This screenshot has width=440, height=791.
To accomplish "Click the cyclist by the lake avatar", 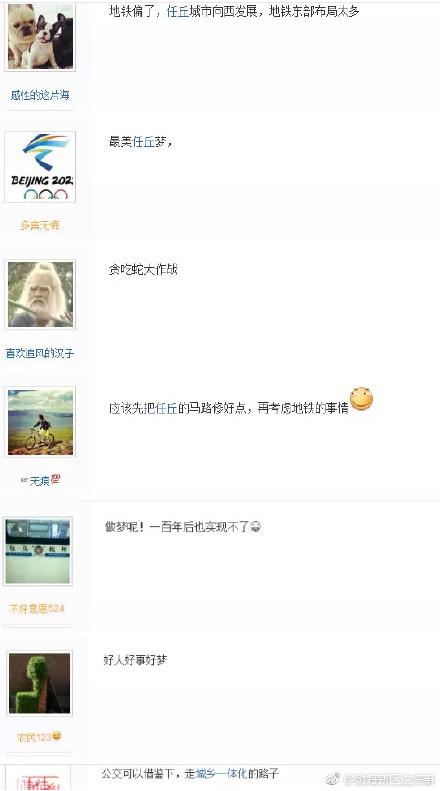I will coord(40,422).
